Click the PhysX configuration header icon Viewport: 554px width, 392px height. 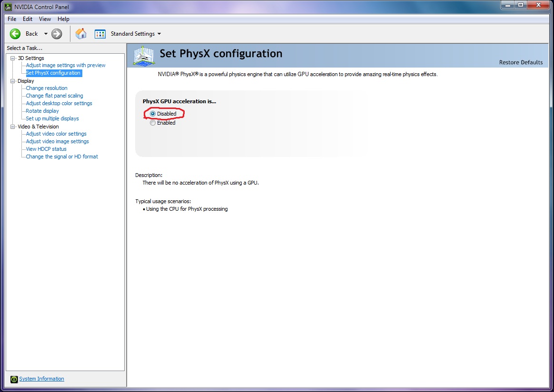click(143, 56)
